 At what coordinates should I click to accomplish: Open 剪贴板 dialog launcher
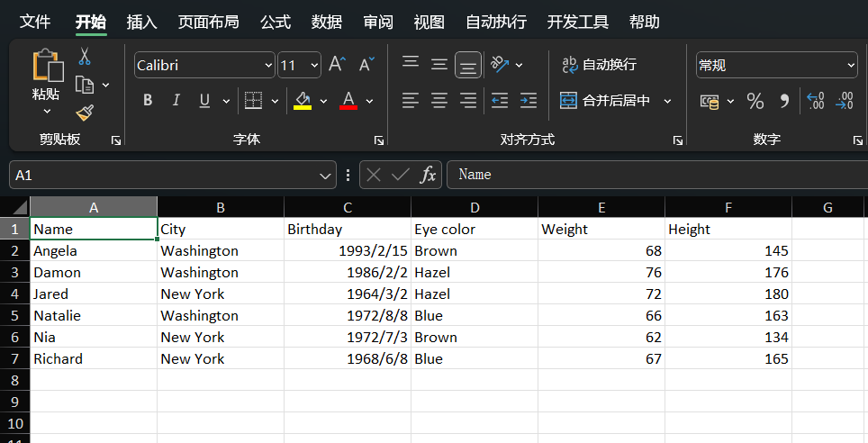coord(115,140)
